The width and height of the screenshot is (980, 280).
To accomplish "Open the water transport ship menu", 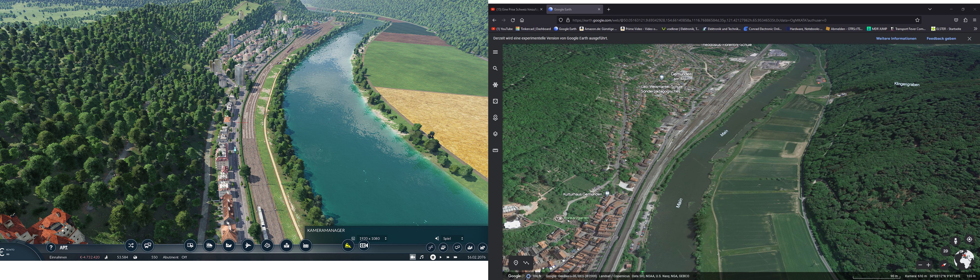I will (229, 245).
